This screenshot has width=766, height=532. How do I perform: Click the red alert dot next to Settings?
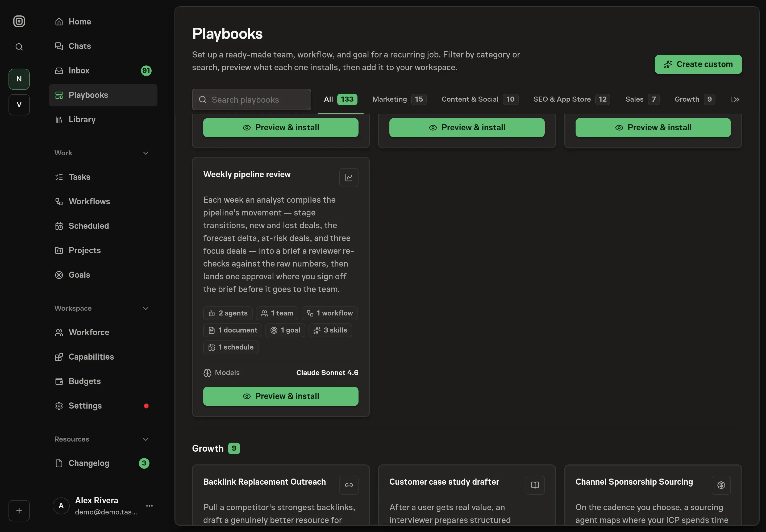coord(146,406)
